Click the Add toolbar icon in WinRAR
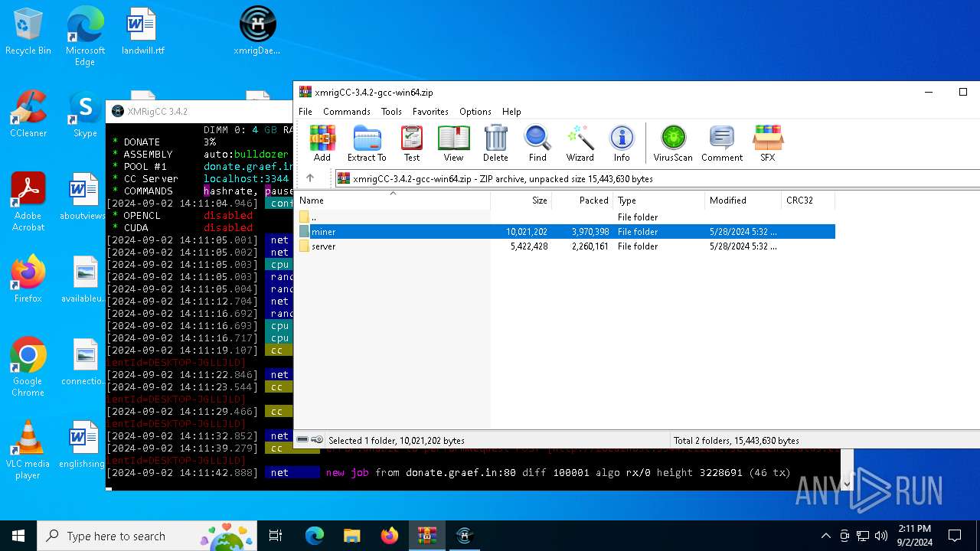 [322, 143]
